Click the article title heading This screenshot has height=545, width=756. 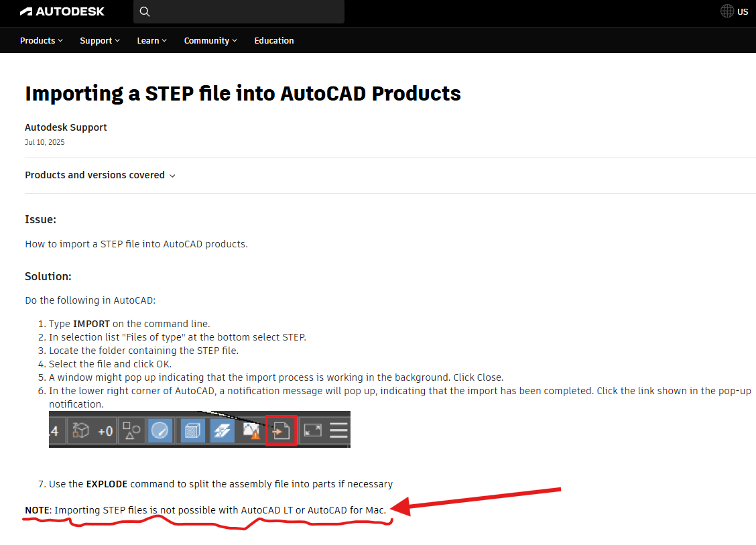(x=243, y=94)
